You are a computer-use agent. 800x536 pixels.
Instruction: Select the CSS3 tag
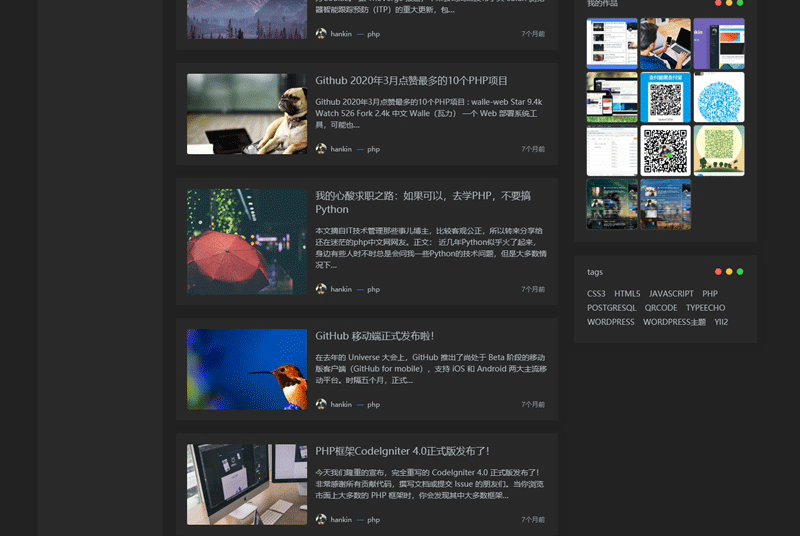coord(596,294)
